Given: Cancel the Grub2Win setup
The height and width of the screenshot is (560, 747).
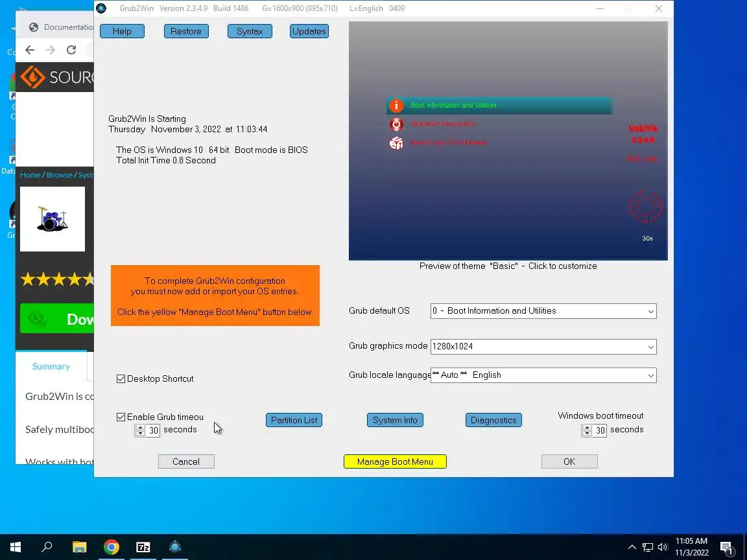Looking at the screenshot, I should (x=186, y=461).
